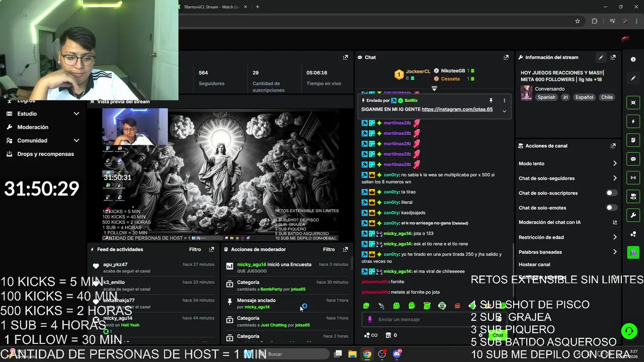Screen dimensions: 644x362
Task: Pop out the Chat panel
Action: pos(506,57)
